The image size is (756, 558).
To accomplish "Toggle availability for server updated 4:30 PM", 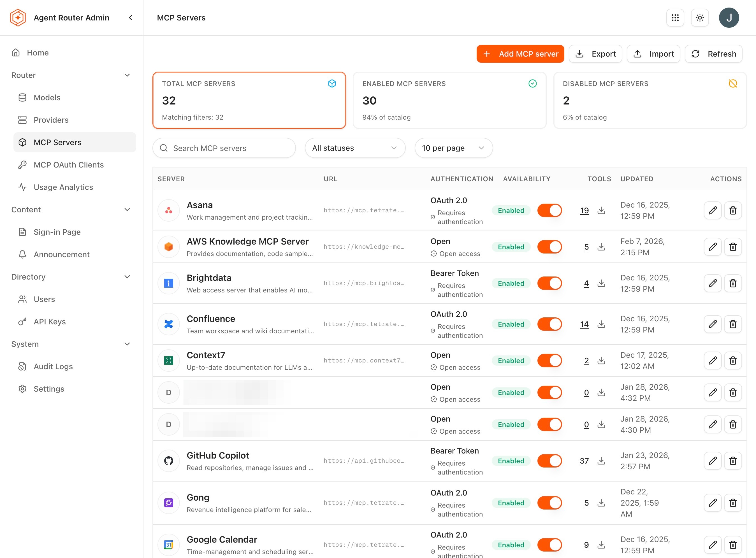I will click(549, 425).
